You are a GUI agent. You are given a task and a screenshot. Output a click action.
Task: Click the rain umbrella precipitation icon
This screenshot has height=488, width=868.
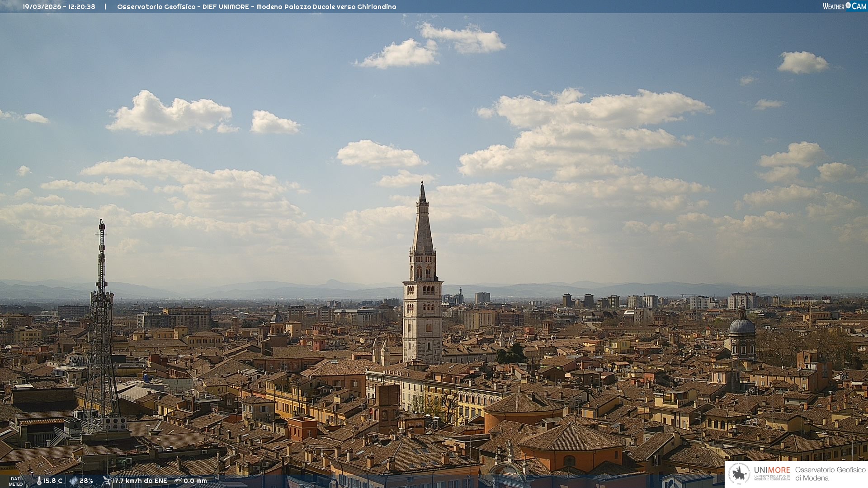pyautogui.click(x=178, y=481)
